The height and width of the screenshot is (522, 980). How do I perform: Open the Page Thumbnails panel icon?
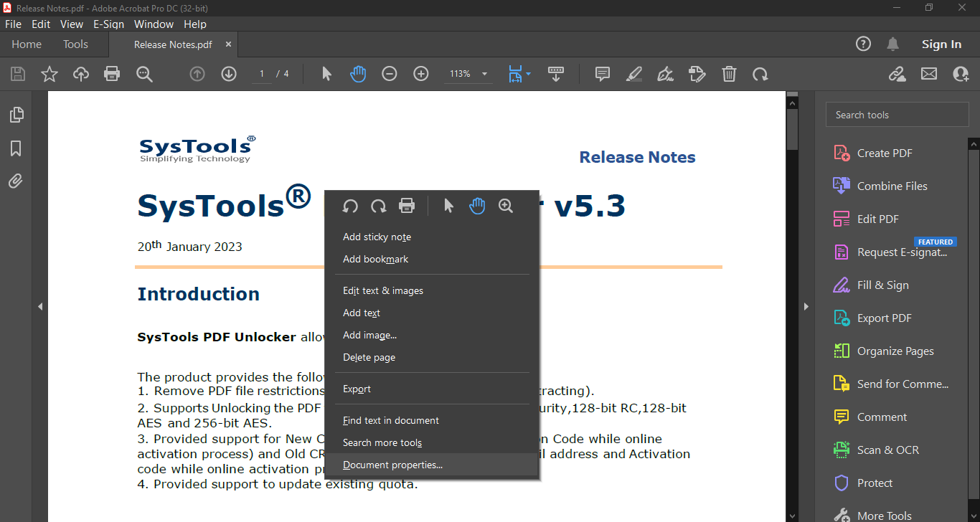coord(16,115)
